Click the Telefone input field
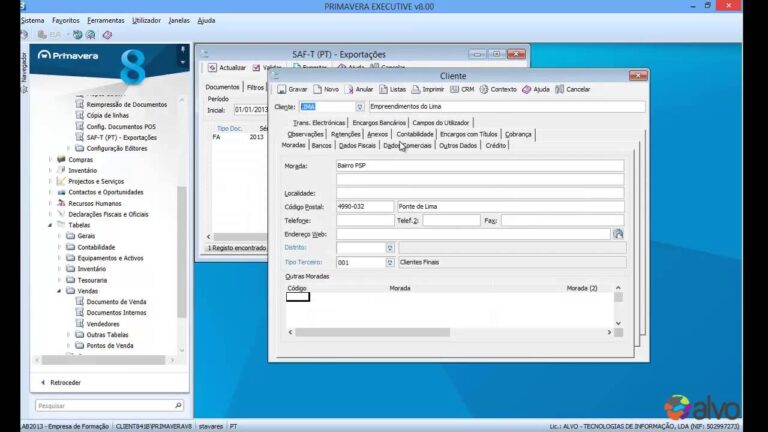The image size is (768, 432). 365,220
